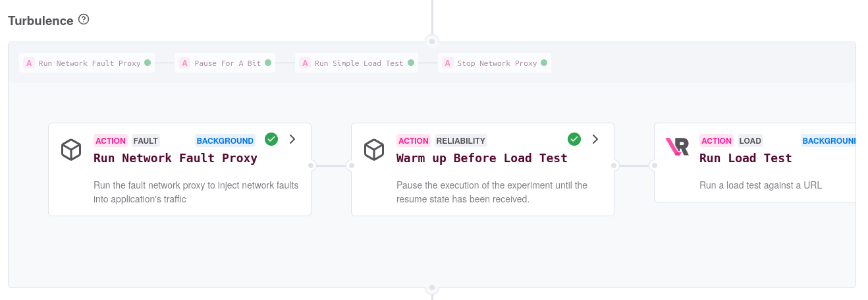Click the FAULT tag on the first card

146,140
